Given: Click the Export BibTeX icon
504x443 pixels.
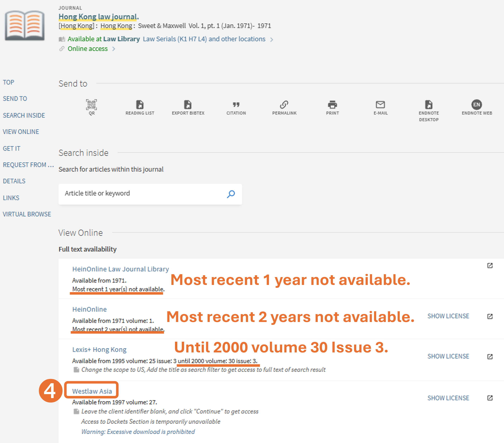Looking at the screenshot, I should 188,105.
